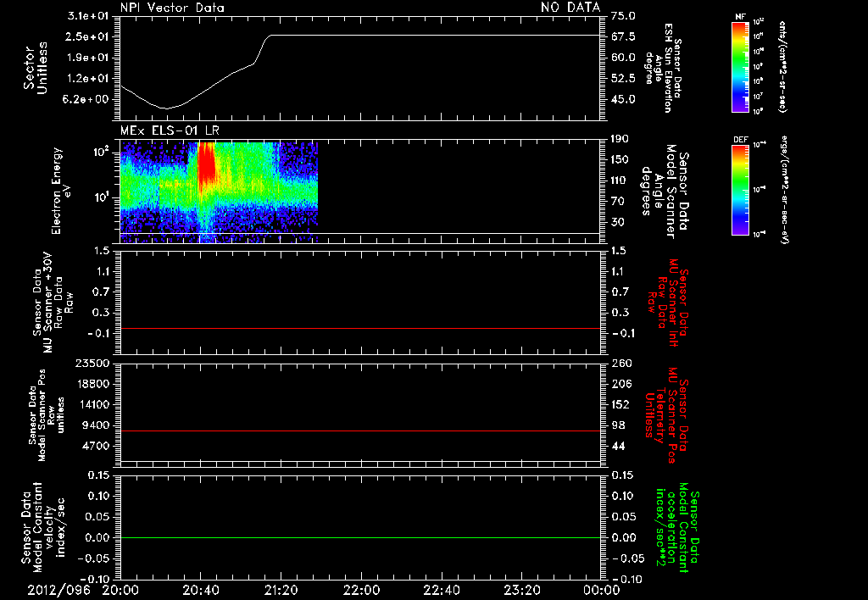Click the "70" scanner angle tick label
This screenshot has height=600, width=868.
[x=618, y=201]
